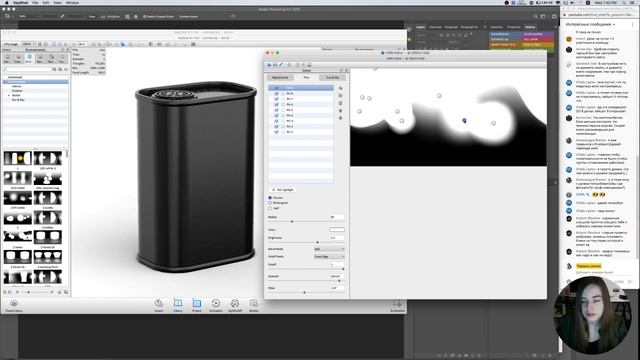This screenshot has width=640, height=360.
Task: Move selected pin down with arrow icon
Action: pos(340,118)
